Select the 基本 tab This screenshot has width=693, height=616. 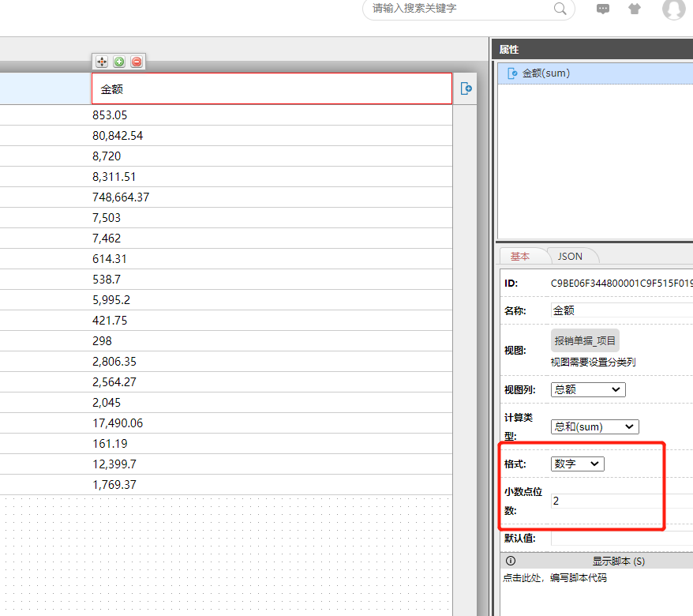[520, 256]
